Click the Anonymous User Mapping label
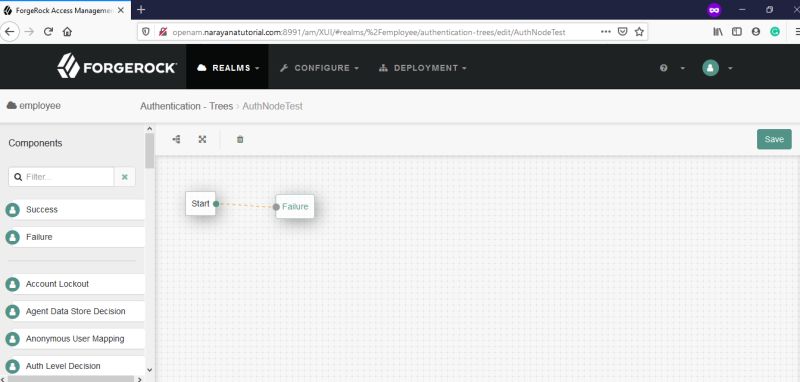The height and width of the screenshot is (382, 800). (75, 339)
